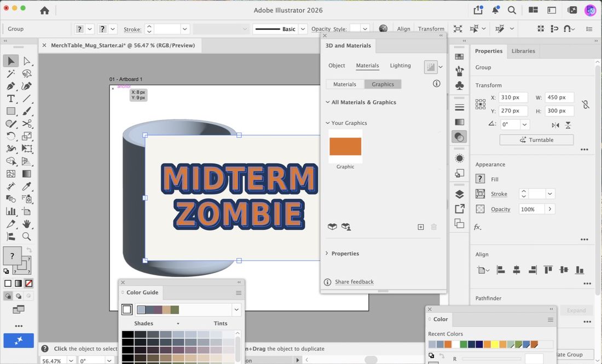602x364 pixels.
Task: Select the Gradient tool
Action: [26, 174]
